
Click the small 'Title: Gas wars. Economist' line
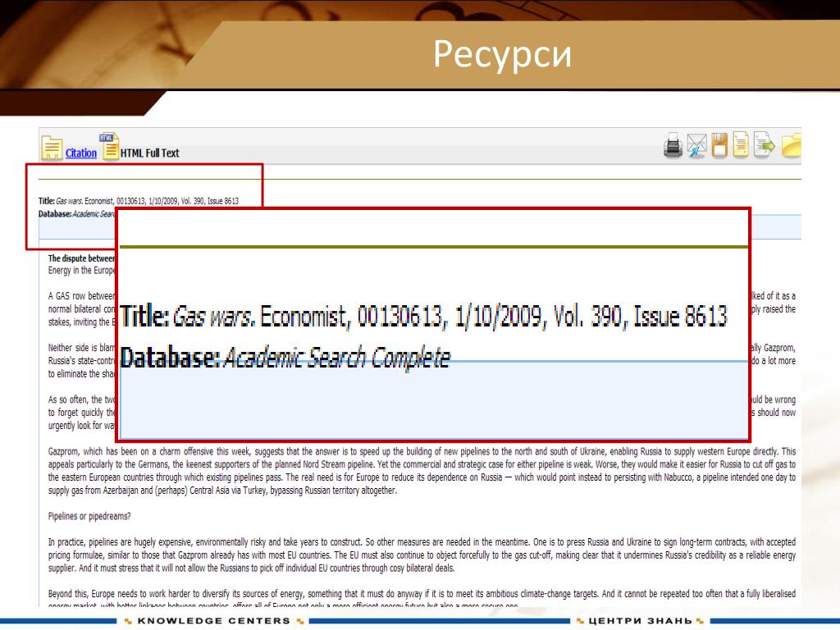pos(139,201)
